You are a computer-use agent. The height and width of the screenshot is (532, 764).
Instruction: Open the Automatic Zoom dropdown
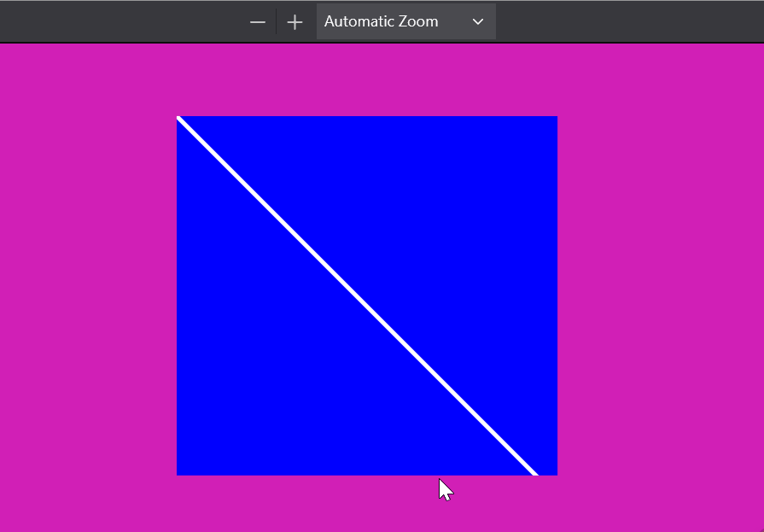click(406, 21)
